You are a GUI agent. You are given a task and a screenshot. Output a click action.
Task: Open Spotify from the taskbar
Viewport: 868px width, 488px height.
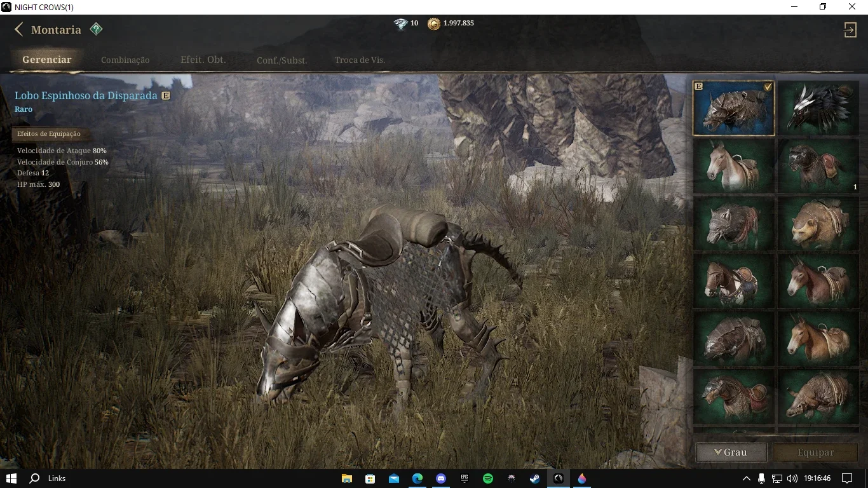tap(488, 478)
